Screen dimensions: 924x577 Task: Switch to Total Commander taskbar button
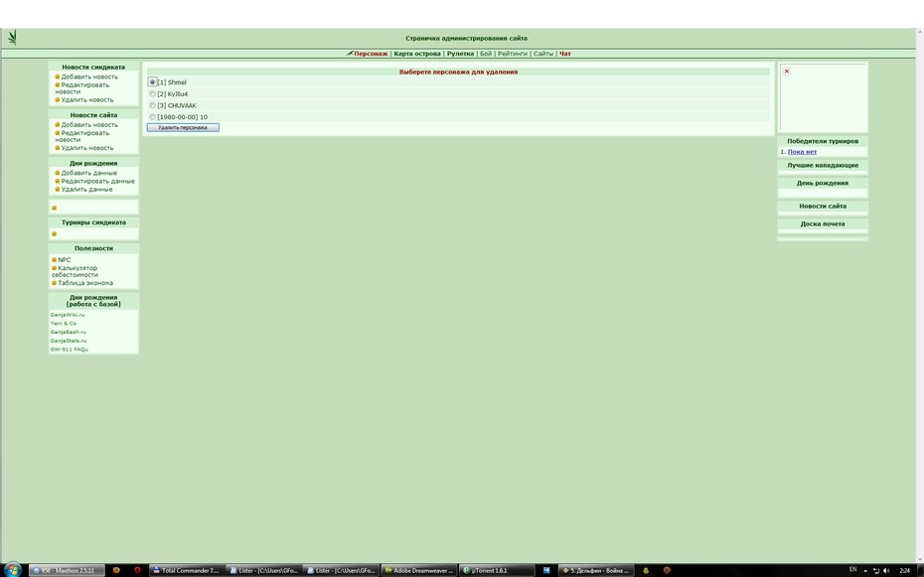click(x=187, y=570)
